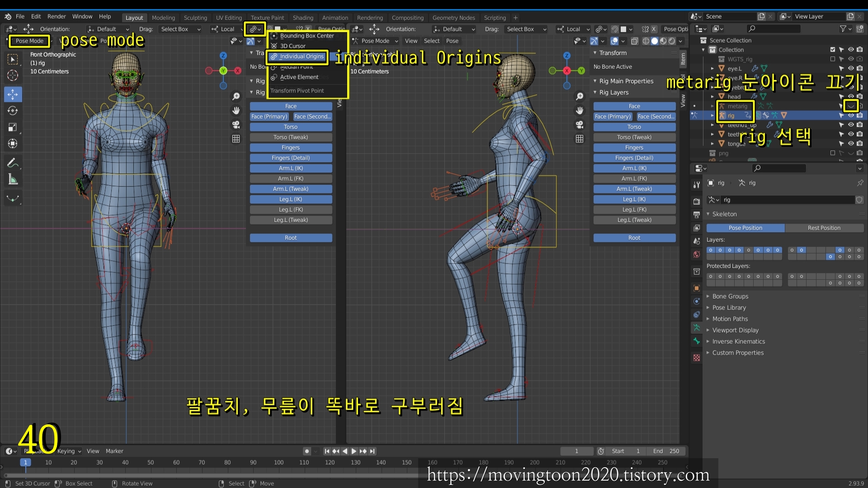Open Object Data armature properties tab icon
The width and height of the screenshot is (868, 488).
tap(697, 328)
